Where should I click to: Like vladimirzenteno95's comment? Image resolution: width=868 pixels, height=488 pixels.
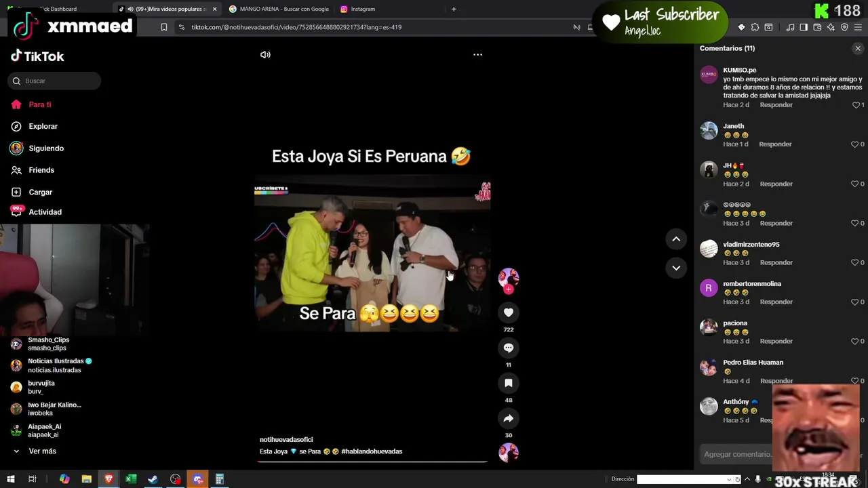pyautogui.click(x=855, y=262)
